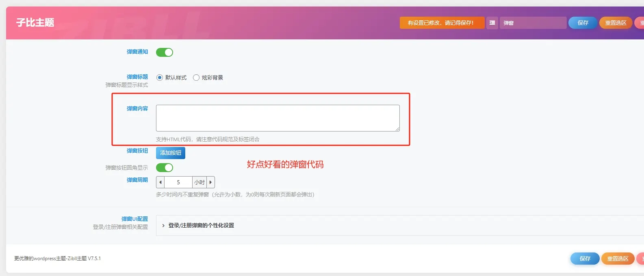The height and width of the screenshot is (276, 644).
Task: Decrease 弹窗周期 with left arrow
Action: [x=160, y=182]
